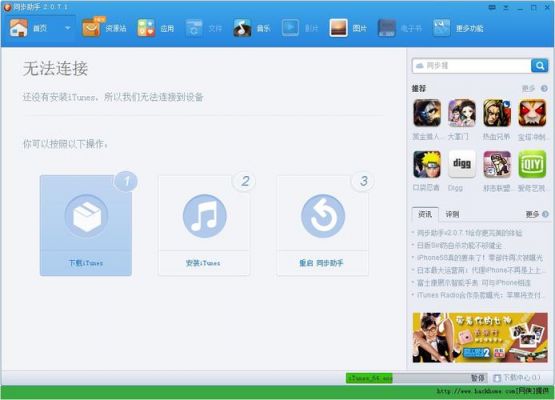Open news item about 同步助手v2.0.7.1

point(469,233)
